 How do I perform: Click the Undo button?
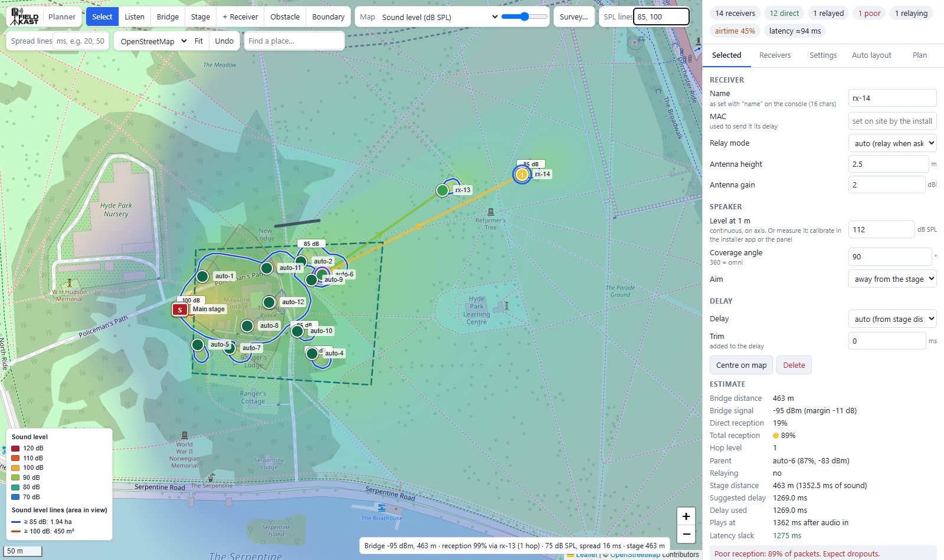click(224, 41)
